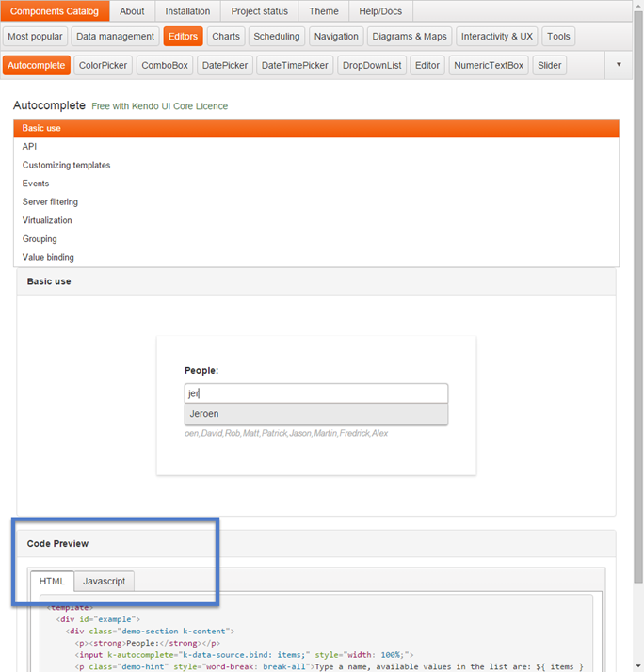644x672 pixels.
Task: Click the People autocomplete text field
Action: tap(315, 393)
